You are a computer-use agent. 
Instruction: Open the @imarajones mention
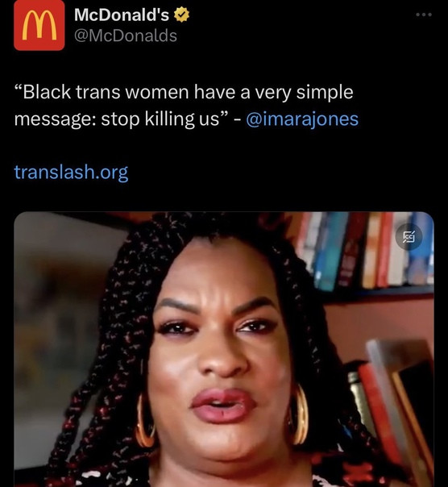[302, 119]
